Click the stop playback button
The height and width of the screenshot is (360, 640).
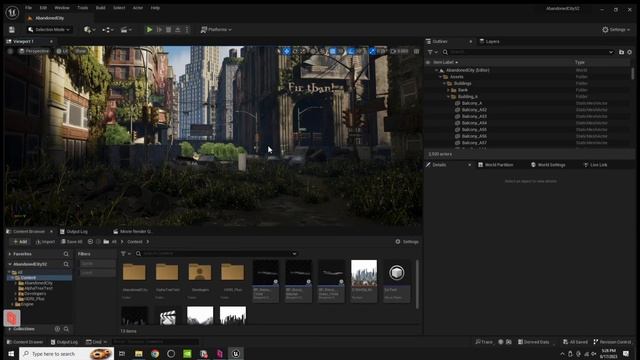point(169,30)
